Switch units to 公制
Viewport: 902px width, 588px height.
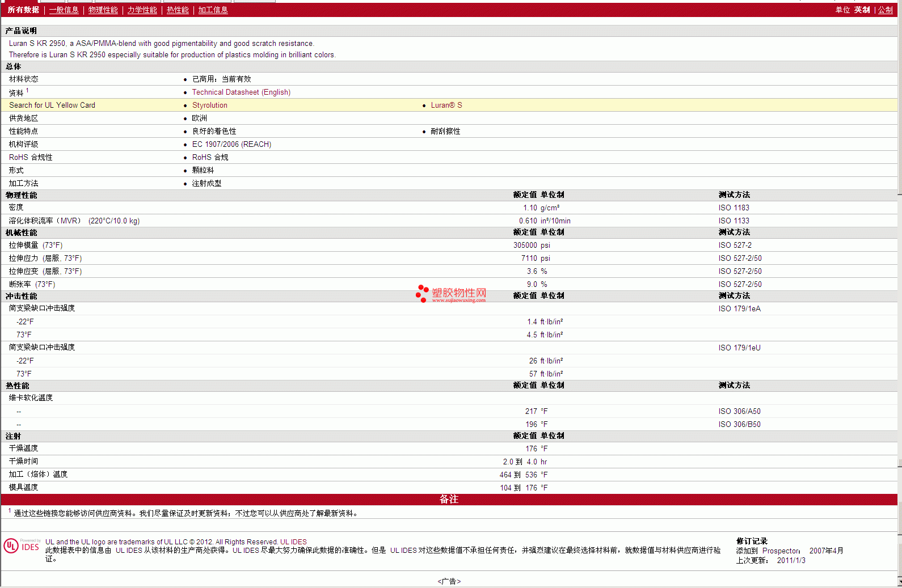[886, 10]
